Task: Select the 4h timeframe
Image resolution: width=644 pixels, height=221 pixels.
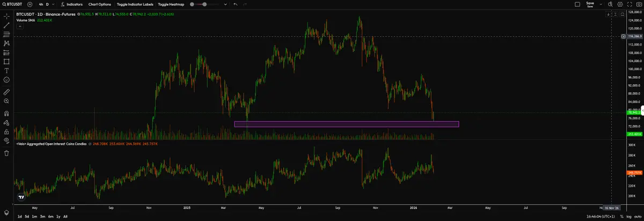Action: coord(40,4)
